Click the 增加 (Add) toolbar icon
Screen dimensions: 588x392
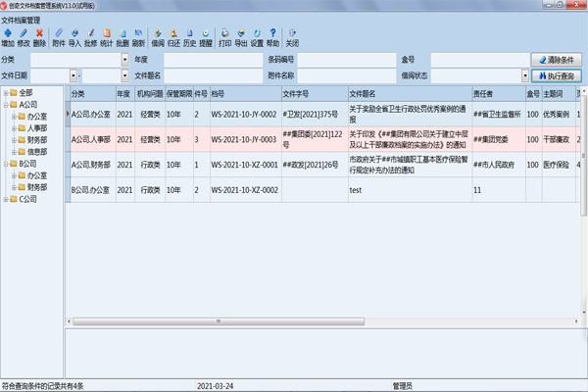coord(8,37)
